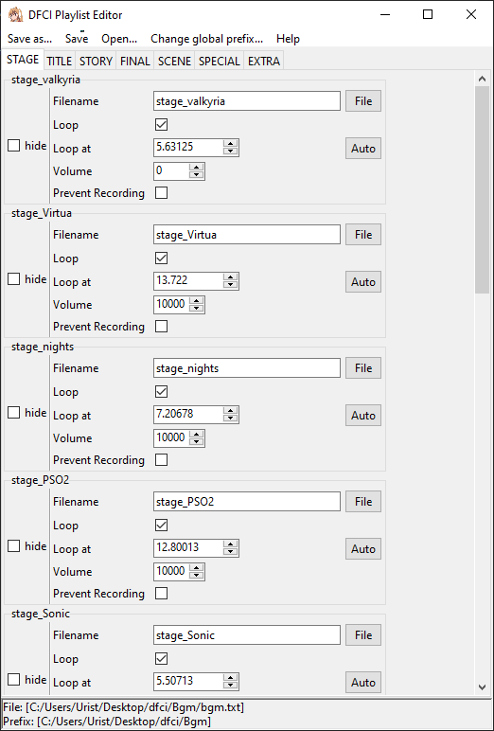Click File button for stage_Sonic
Image resolution: width=494 pixels, height=731 pixels.
[363, 635]
